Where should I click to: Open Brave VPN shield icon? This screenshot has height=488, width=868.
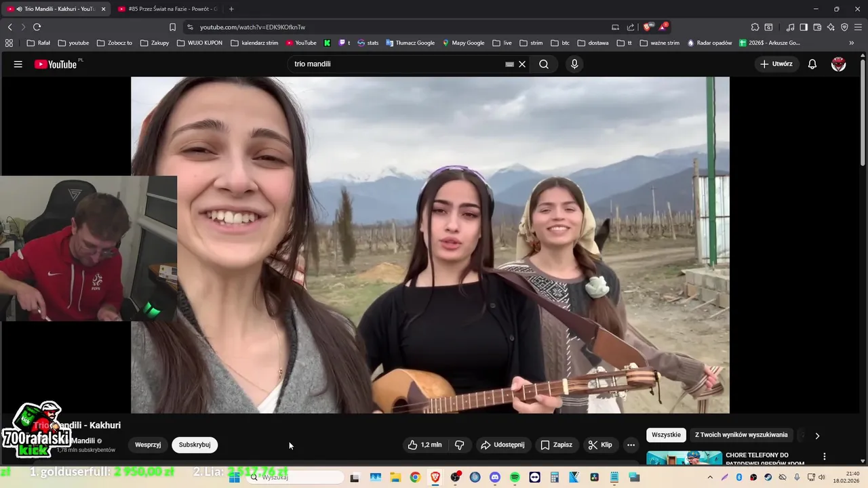pos(844,27)
